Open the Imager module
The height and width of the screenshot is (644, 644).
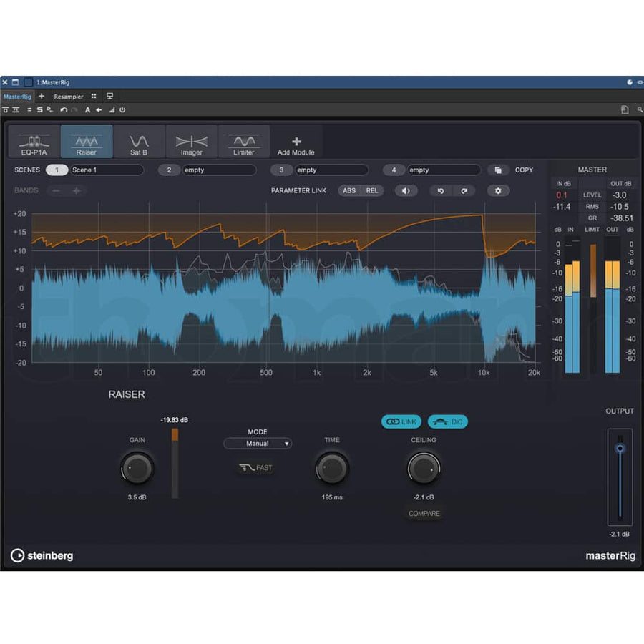[x=191, y=142]
